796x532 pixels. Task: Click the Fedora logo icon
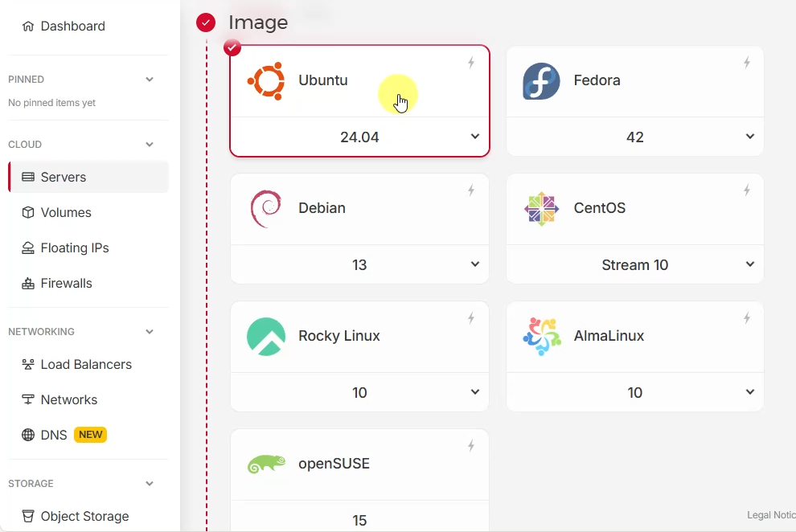[x=541, y=80]
